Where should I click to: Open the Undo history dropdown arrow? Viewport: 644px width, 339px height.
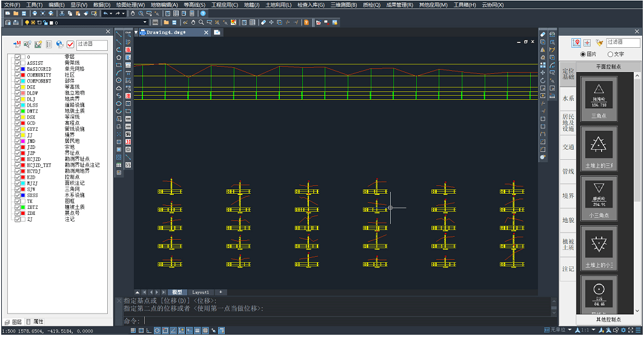(111, 13)
